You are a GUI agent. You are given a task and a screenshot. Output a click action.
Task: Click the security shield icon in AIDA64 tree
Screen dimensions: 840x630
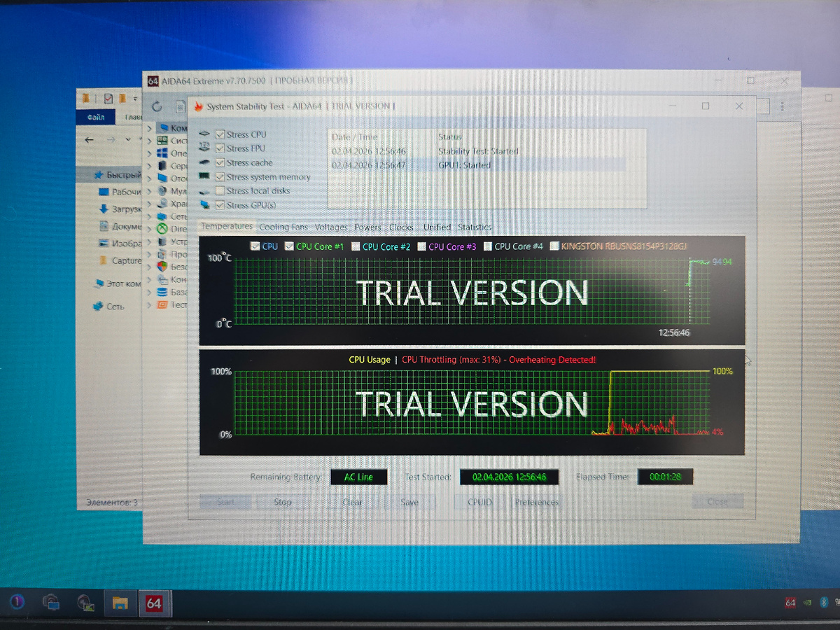pyautogui.click(x=162, y=267)
